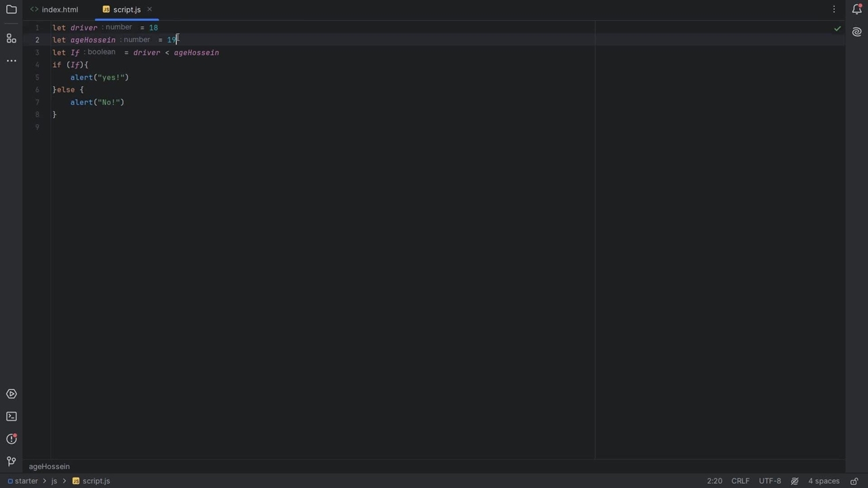868x488 pixels.
Task: Switch to the index.html tab
Action: (x=60, y=9)
